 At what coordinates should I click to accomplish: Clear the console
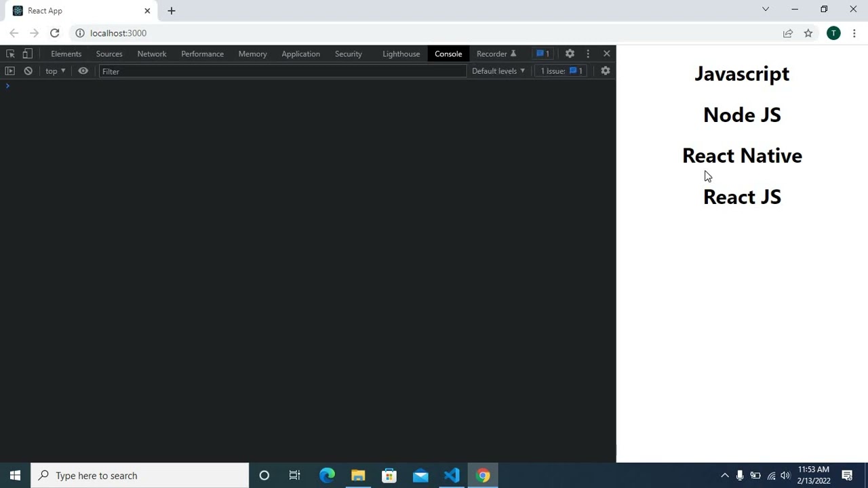[28, 70]
